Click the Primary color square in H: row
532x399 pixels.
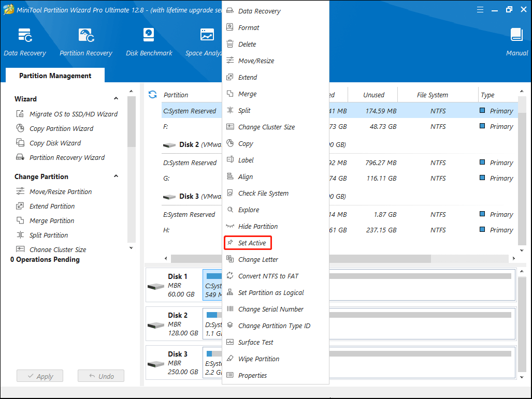pyautogui.click(x=482, y=229)
